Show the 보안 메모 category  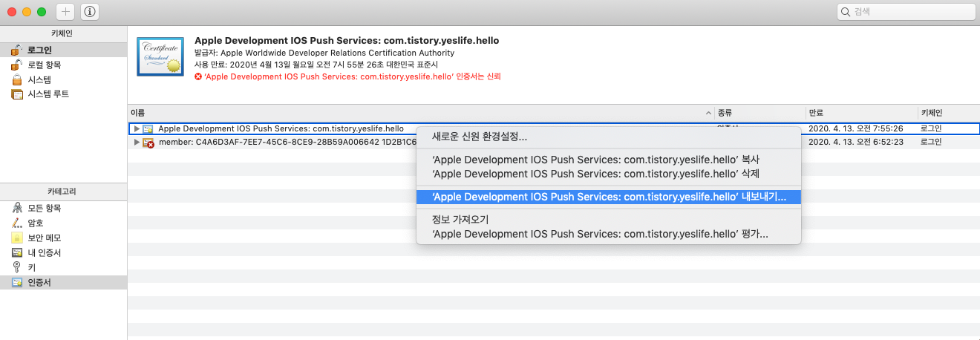point(63,238)
